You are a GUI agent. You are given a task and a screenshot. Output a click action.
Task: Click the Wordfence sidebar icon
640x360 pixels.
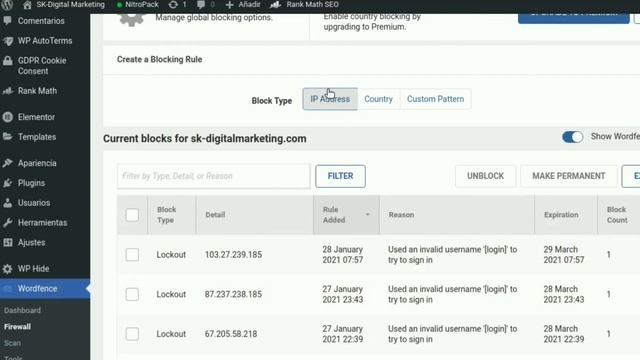pyautogui.click(x=7, y=289)
